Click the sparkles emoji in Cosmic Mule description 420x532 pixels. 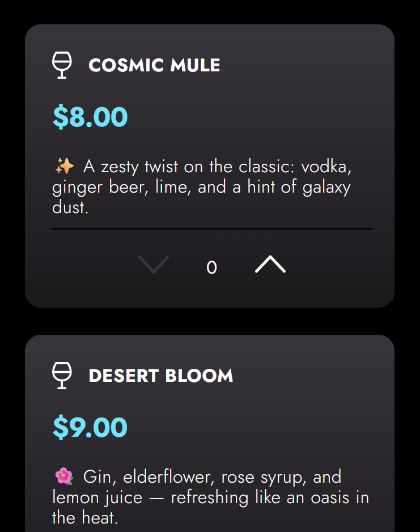[x=64, y=167]
